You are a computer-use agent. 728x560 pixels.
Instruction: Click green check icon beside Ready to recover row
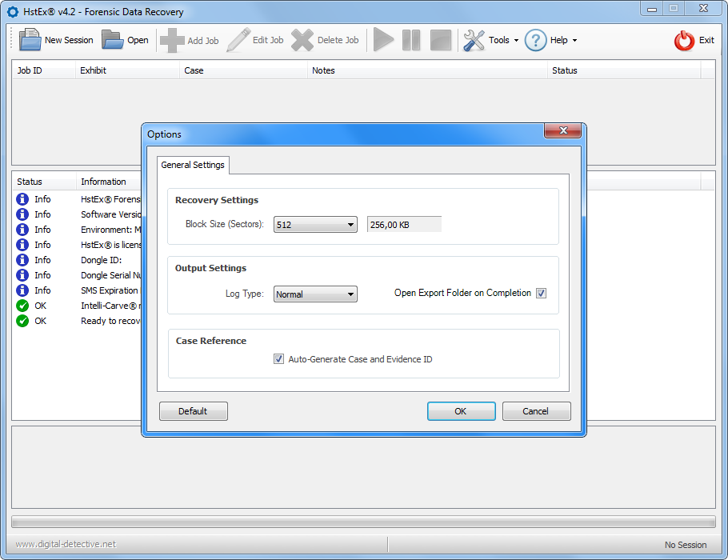pyautogui.click(x=22, y=321)
